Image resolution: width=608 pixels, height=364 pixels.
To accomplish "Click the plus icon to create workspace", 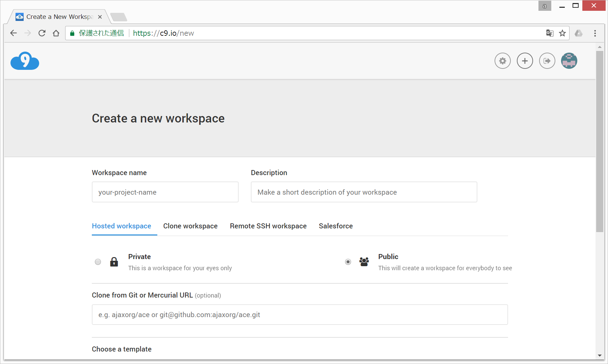I will coord(525,61).
